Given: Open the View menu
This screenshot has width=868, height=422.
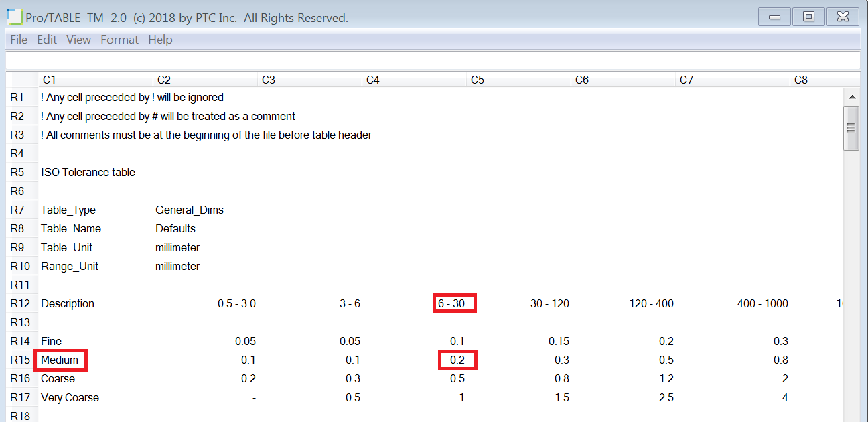Looking at the screenshot, I should pos(78,40).
